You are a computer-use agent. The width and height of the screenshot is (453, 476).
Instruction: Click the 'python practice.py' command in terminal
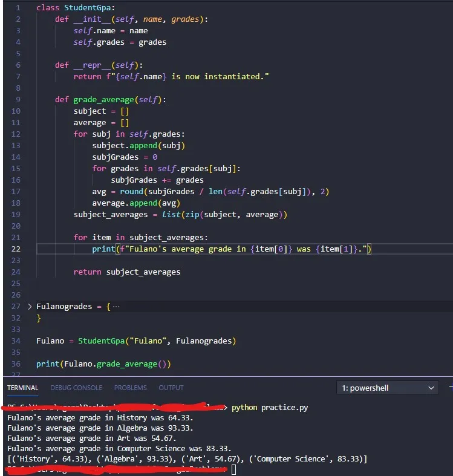(270, 408)
